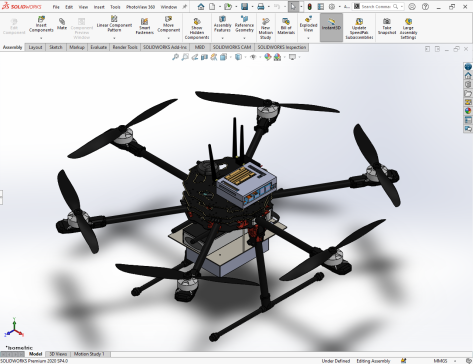Switch to the SOLIDWORKS CAM tab
Screen dimensions: 473x364
pyautogui.click(x=232, y=47)
